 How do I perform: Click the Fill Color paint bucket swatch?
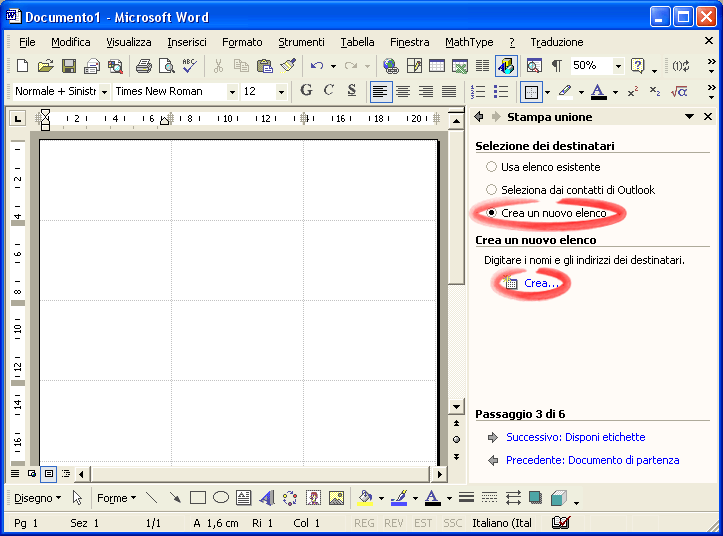point(365,498)
